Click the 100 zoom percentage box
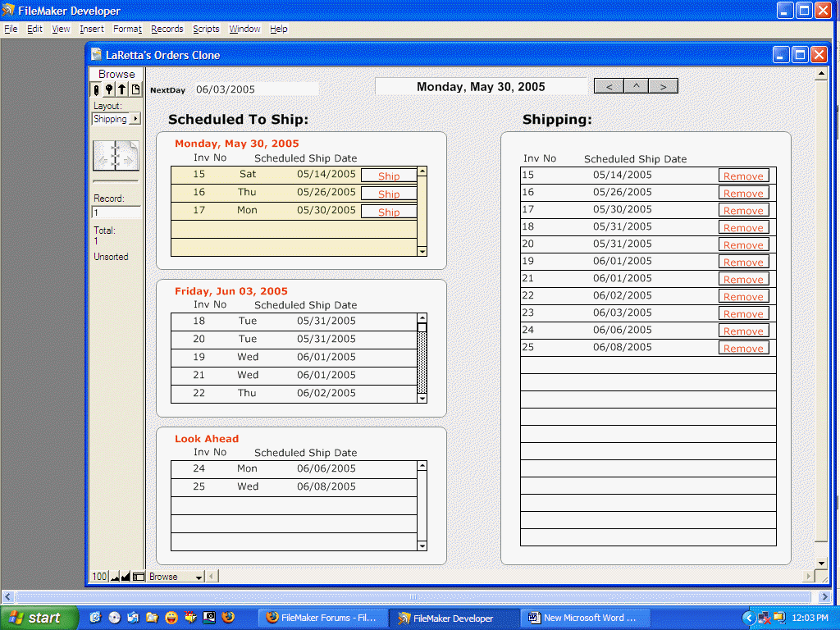Viewport: 840px width, 630px height. point(99,577)
